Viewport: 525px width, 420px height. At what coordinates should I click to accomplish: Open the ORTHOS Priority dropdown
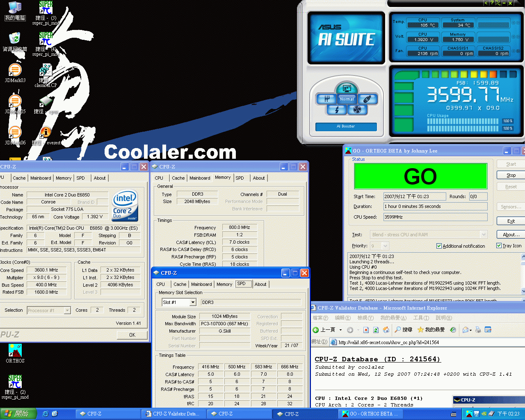[x=385, y=246]
